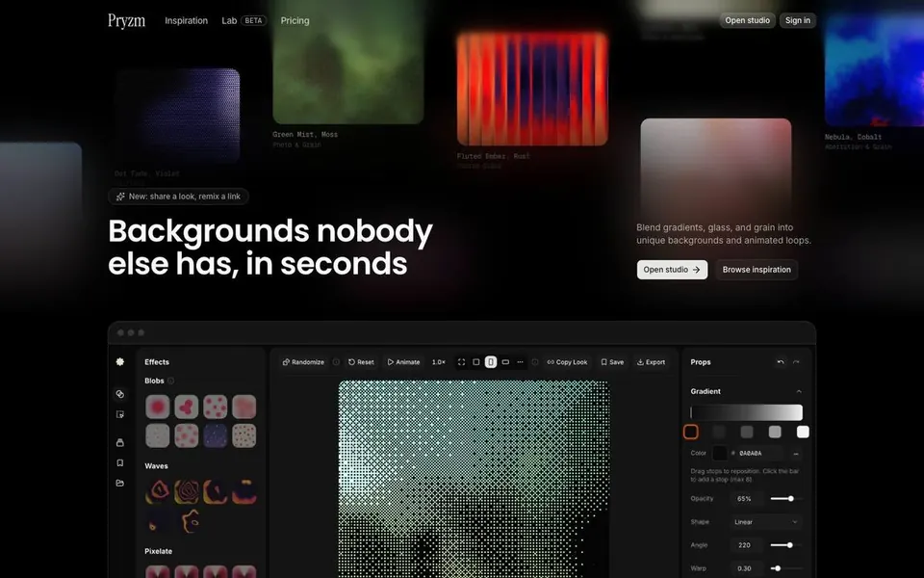Select the landscape aspect ratio icon
Screen dimensions: 924x578
(505, 362)
